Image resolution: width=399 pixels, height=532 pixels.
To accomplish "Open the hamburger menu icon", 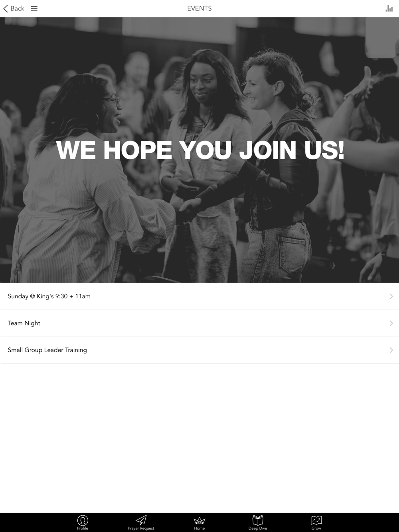I will pyautogui.click(x=34, y=8).
